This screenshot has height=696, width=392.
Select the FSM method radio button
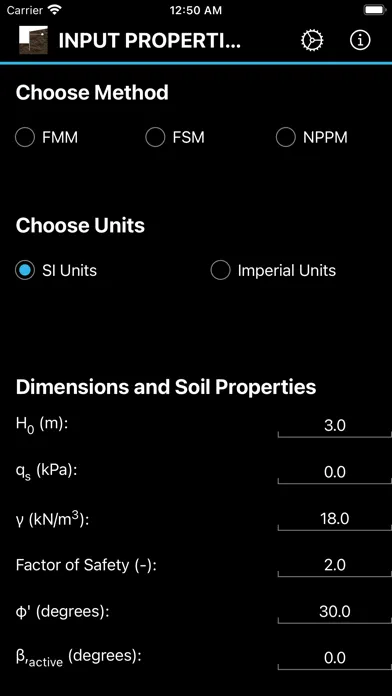(x=155, y=137)
